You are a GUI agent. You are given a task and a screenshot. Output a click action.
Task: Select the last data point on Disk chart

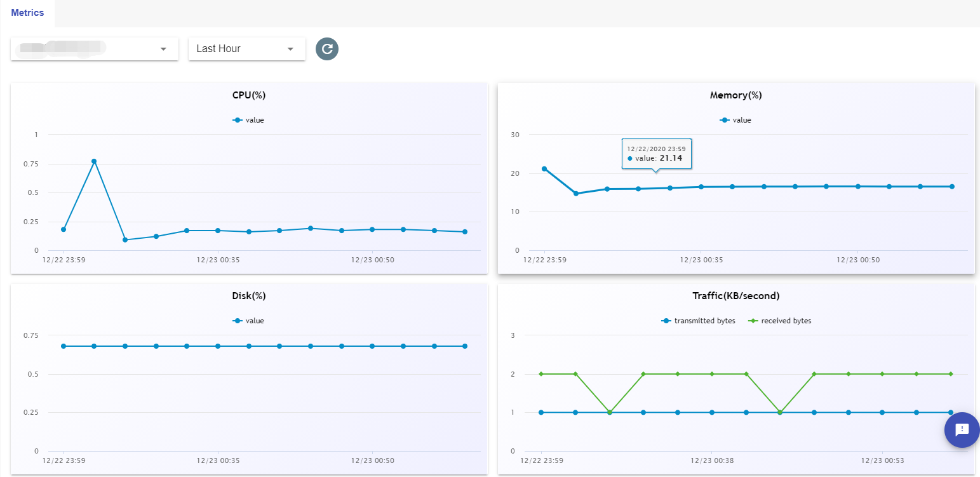coord(465,346)
